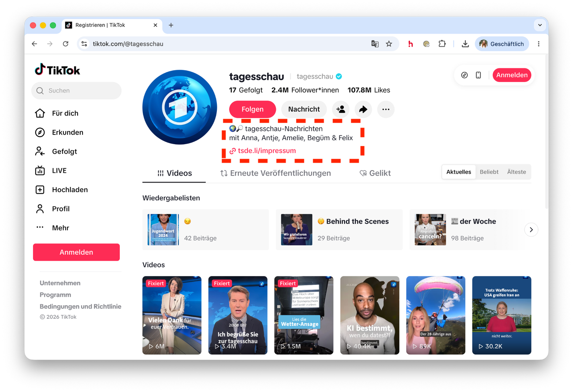573x392 pixels.
Task: Open the Geschäftlich profile switcher
Action: (502, 44)
